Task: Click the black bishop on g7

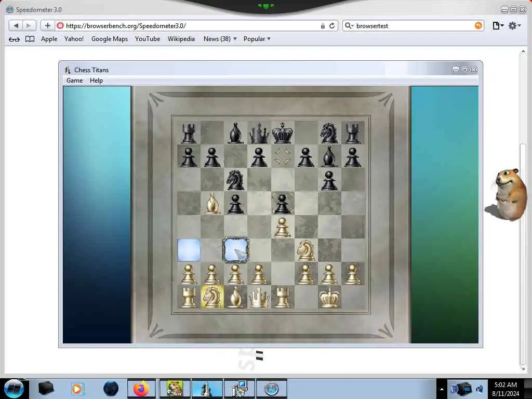Action: (329, 156)
